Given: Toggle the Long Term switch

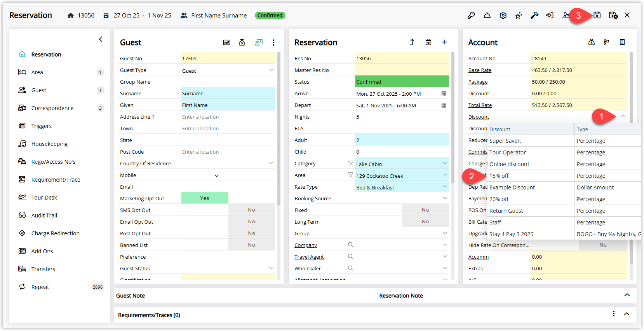Looking at the screenshot, I should (x=402, y=221).
